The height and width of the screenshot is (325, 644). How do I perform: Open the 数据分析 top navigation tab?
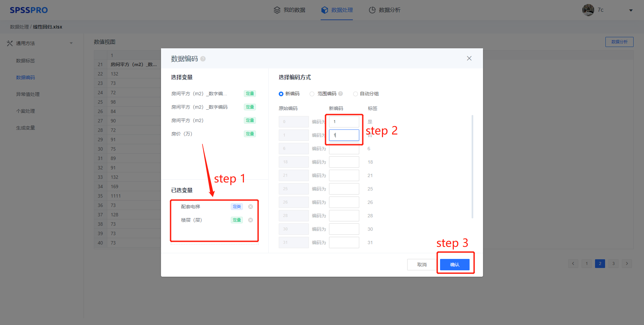[x=384, y=10]
